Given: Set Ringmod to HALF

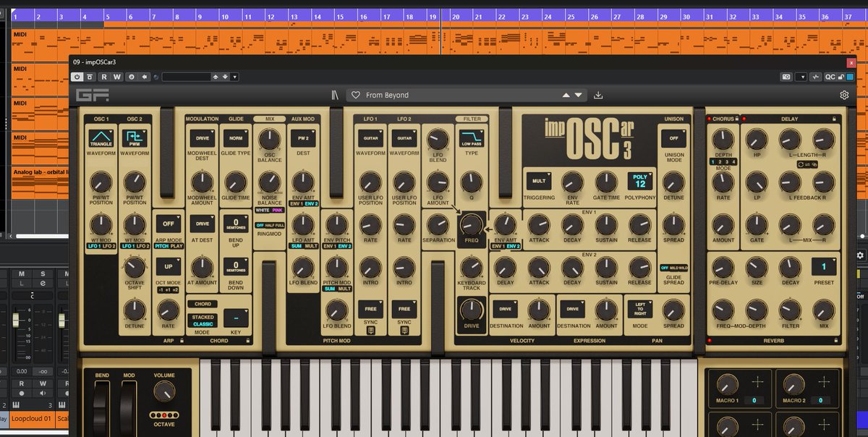Looking at the screenshot, I should pos(269,226).
